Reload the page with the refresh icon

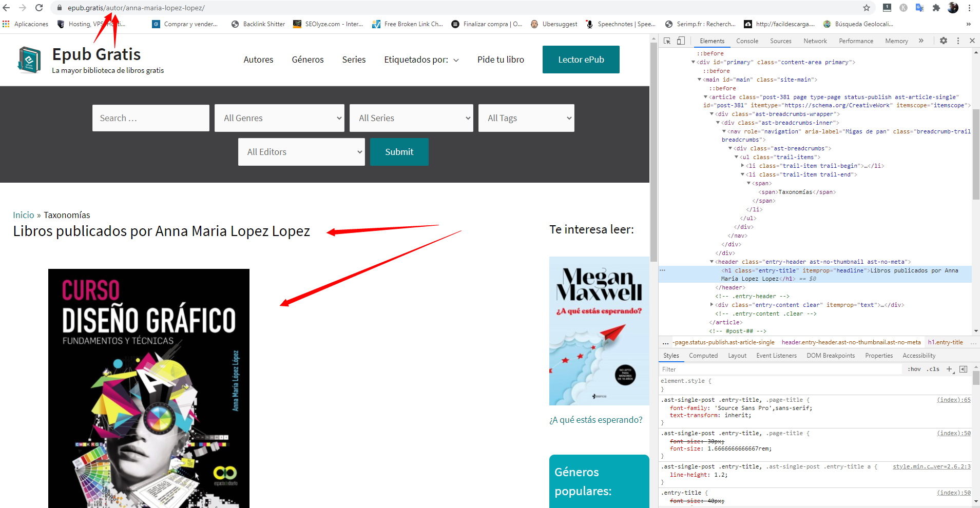pyautogui.click(x=39, y=8)
